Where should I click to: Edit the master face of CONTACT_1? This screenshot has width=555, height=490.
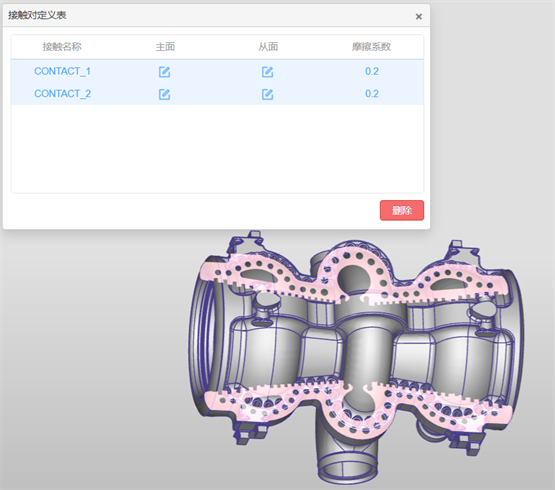[x=164, y=72]
